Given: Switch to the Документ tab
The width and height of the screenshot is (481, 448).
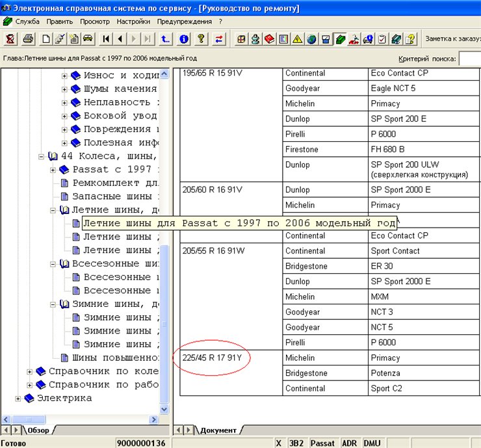Looking at the screenshot, I should click(x=218, y=430).
